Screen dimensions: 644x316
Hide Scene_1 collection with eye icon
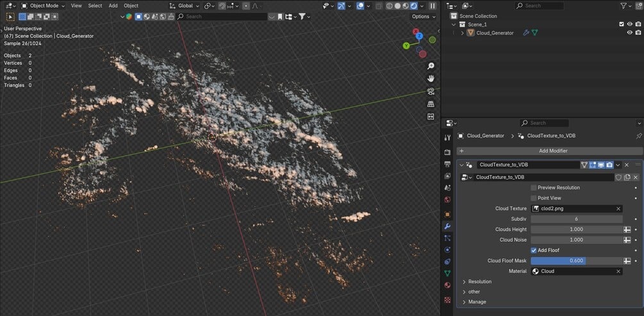click(x=630, y=24)
